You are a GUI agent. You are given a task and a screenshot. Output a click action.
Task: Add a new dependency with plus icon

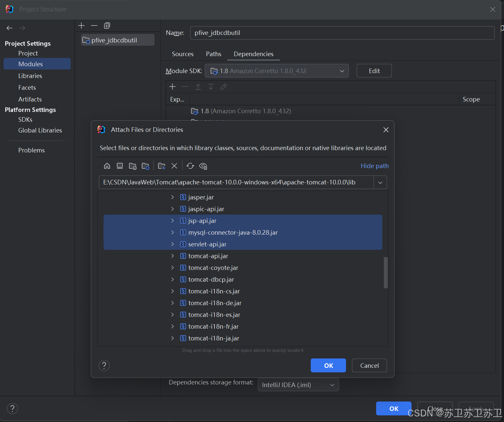click(x=172, y=86)
